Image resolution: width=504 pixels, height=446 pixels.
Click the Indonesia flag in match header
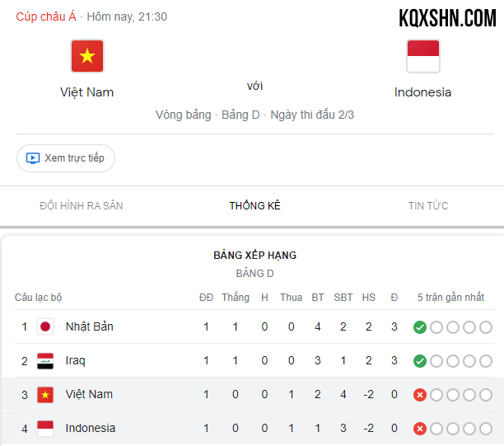423,56
